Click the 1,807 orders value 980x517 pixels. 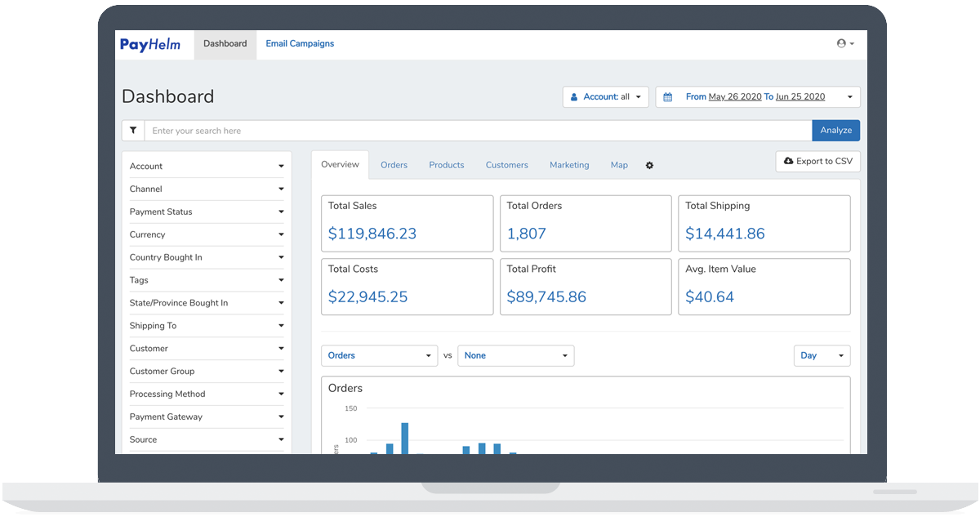pos(527,234)
